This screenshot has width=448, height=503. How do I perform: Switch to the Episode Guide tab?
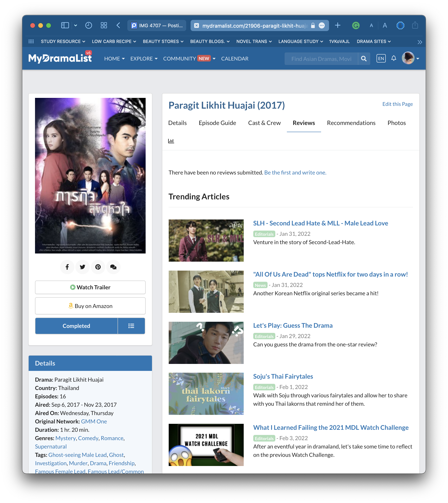click(x=217, y=123)
